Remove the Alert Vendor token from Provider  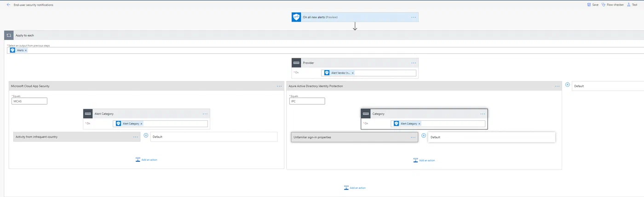pos(352,73)
